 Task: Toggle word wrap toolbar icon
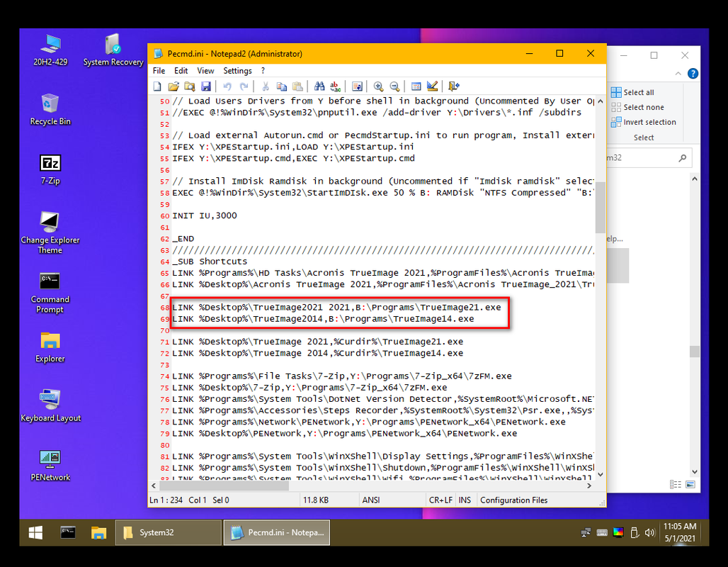[357, 86]
